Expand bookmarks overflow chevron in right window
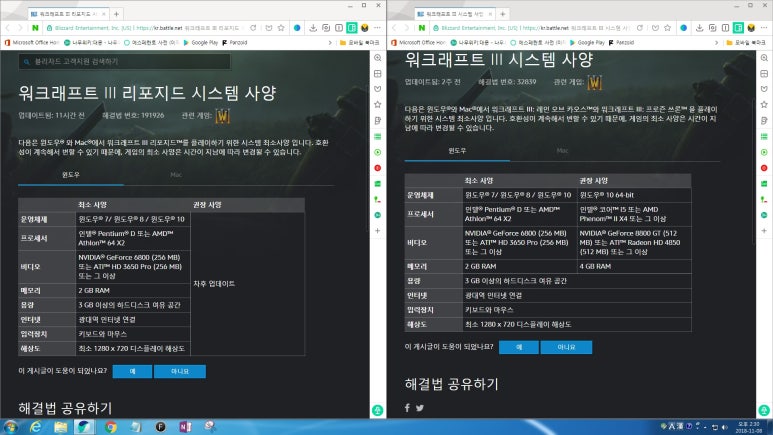Screen dimensions: 773x435 click(716, 43)
